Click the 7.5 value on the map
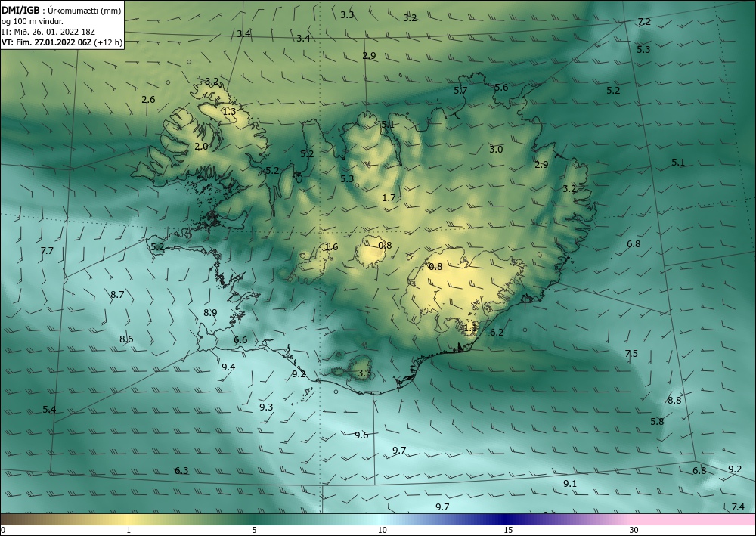 tap(631, 354)
